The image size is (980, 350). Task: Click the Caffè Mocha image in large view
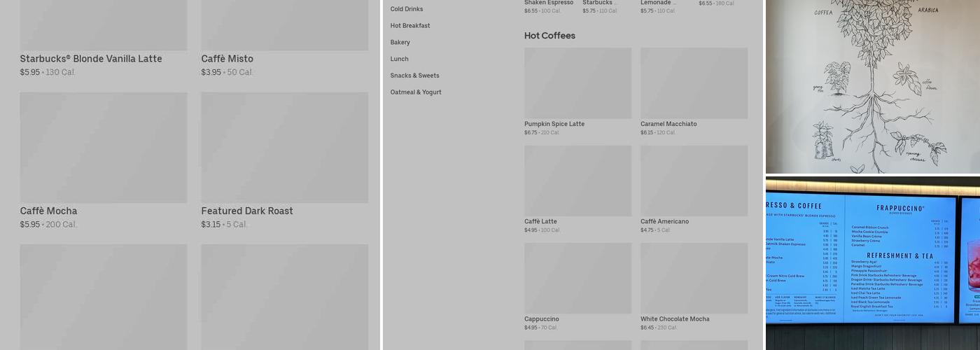click(x=104, y=148)
